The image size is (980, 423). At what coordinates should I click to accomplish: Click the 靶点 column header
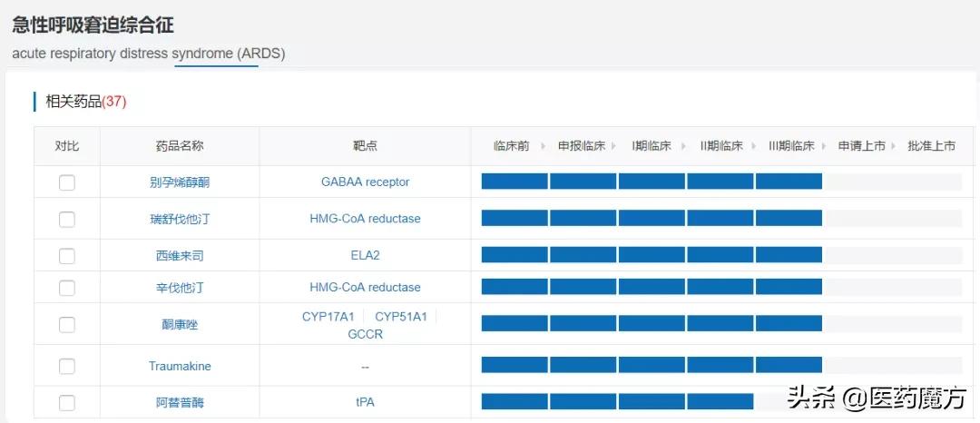point(365,146)
